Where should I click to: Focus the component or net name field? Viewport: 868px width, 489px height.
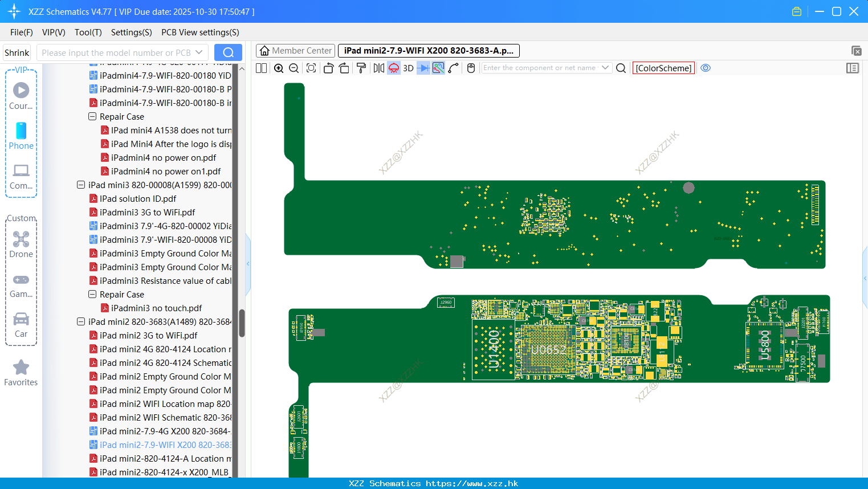tap(540, 68)
